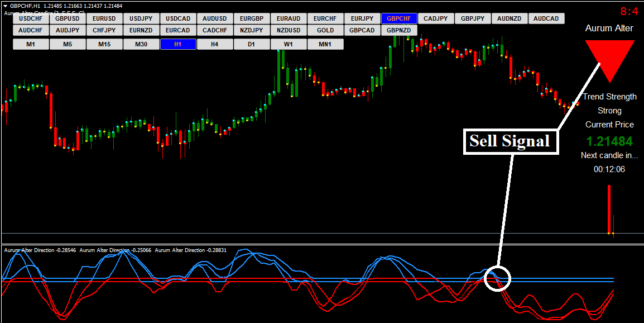Image resolution: width=644 pixels, height=323 pixels.
Task: Click the Sell Signal label box
Action: click(510, 141)
